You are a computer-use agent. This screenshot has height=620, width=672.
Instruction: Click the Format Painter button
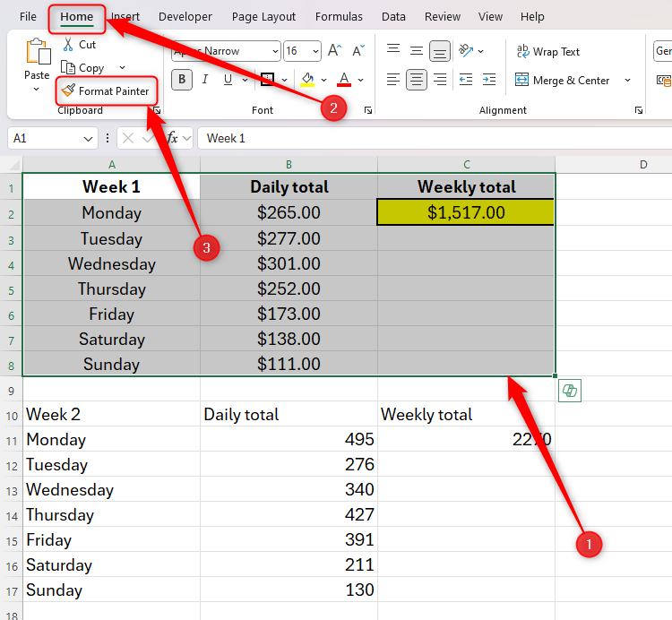[106, 90]
